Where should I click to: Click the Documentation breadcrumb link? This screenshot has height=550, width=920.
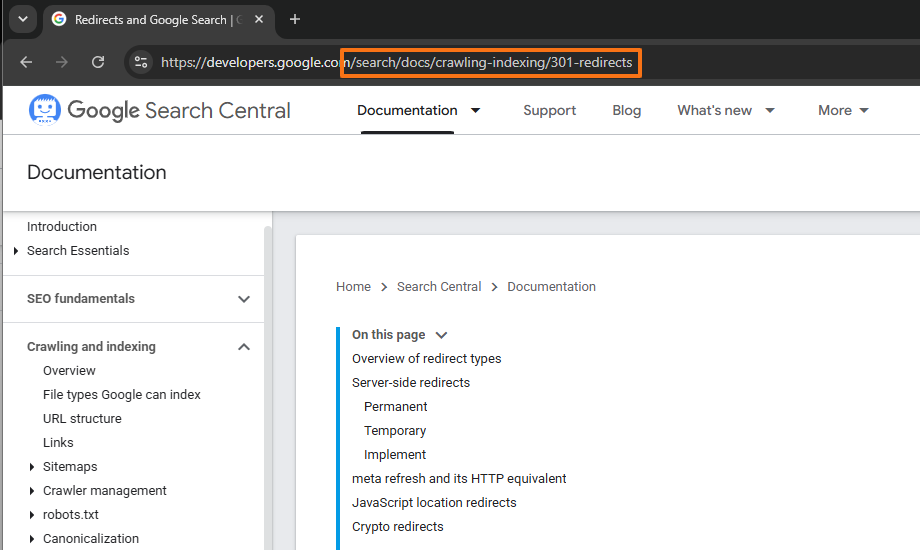tap(552, 286)
